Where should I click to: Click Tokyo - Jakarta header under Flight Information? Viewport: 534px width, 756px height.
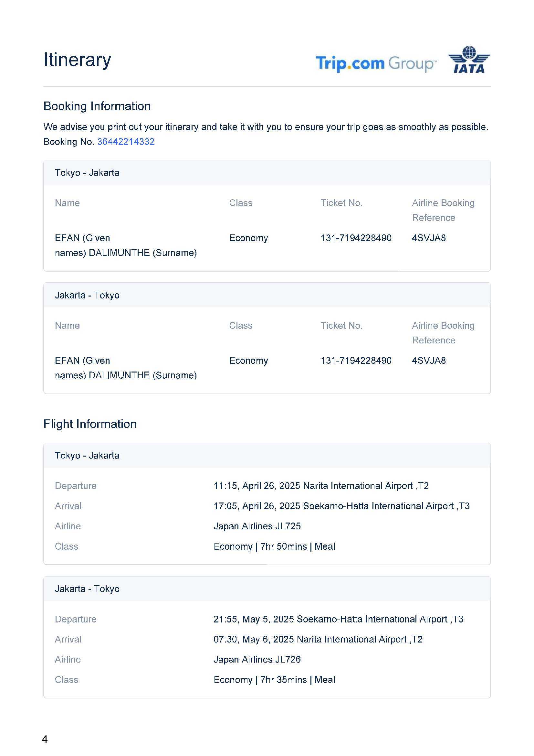[x=87, y=455]
